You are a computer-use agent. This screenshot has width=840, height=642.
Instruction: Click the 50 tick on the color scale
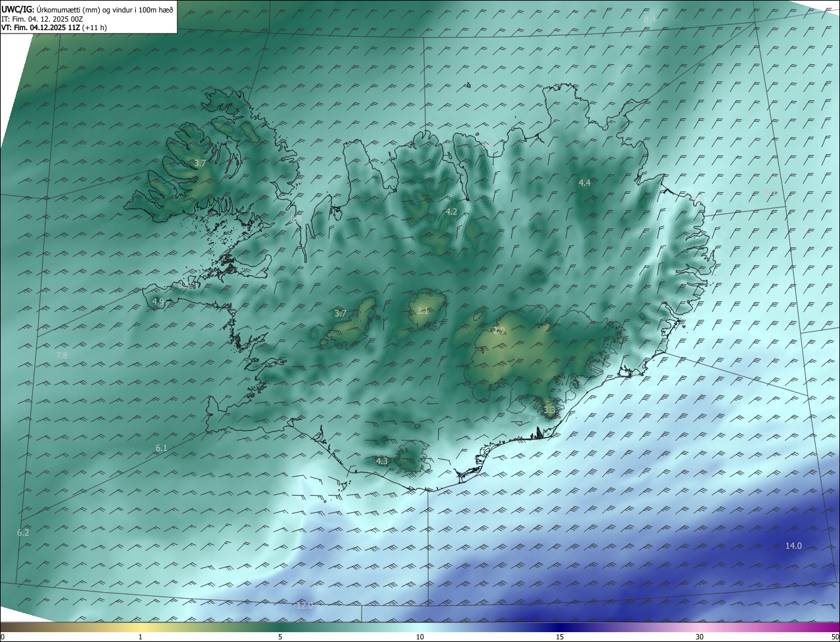835,637
